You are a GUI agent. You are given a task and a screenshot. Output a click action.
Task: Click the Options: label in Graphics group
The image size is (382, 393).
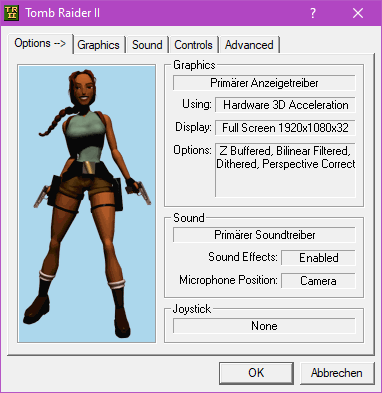[x=192, y=150]
